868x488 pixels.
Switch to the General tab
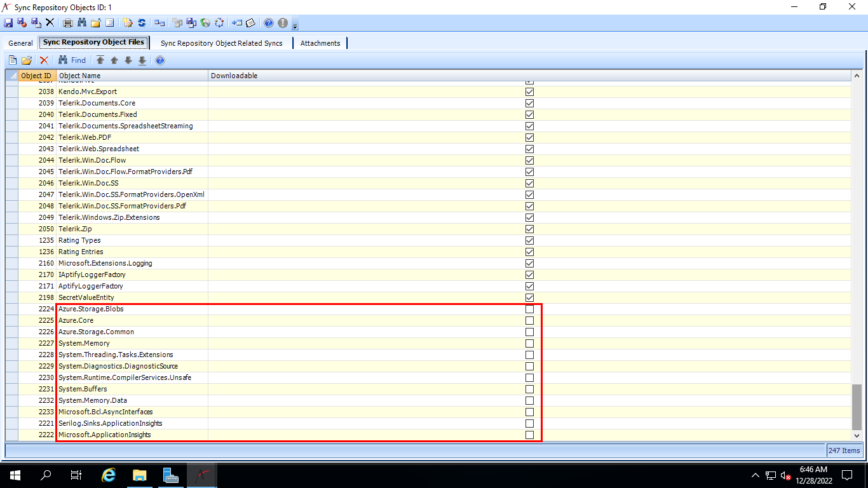[x=20, y=43]
